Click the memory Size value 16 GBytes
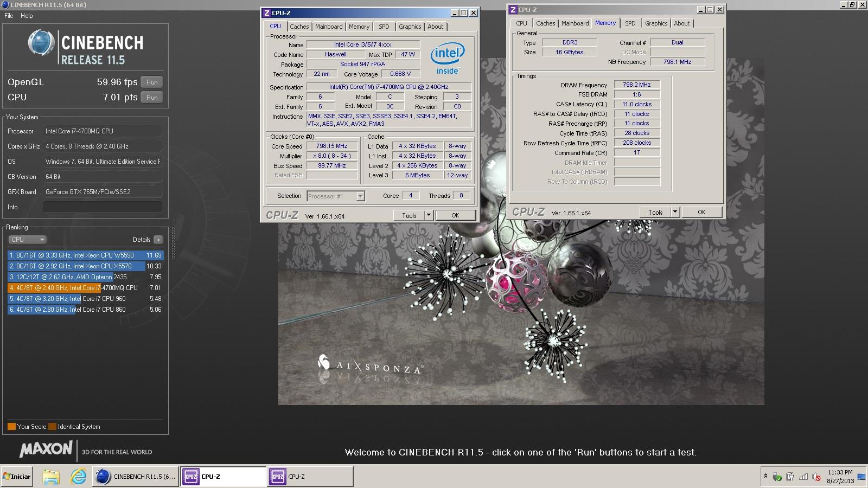 click(x=570, y=53)
